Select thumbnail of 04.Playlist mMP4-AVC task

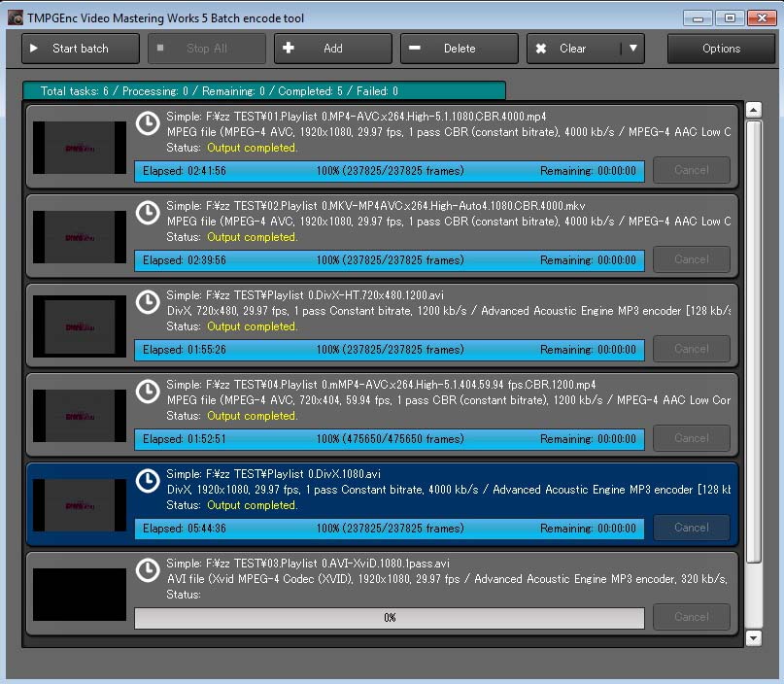[80, 416]
